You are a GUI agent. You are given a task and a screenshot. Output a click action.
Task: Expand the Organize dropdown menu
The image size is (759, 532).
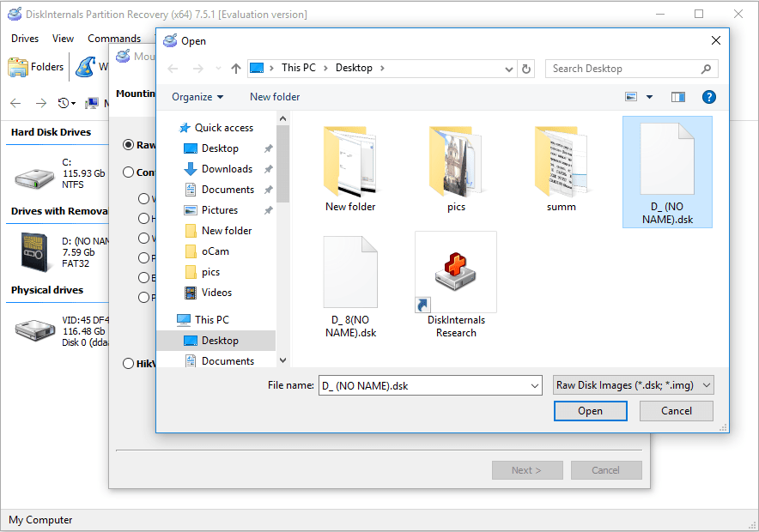click(x=197, y=97)
